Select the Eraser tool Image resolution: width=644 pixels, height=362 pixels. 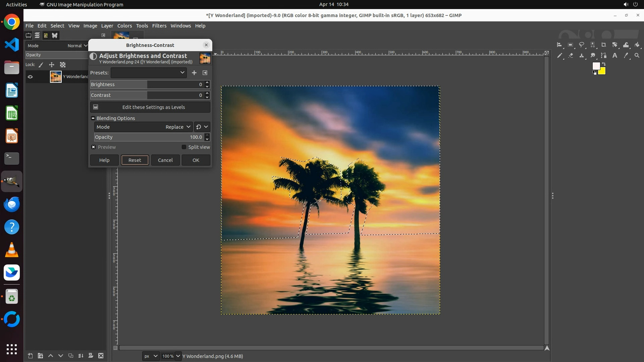571,56
